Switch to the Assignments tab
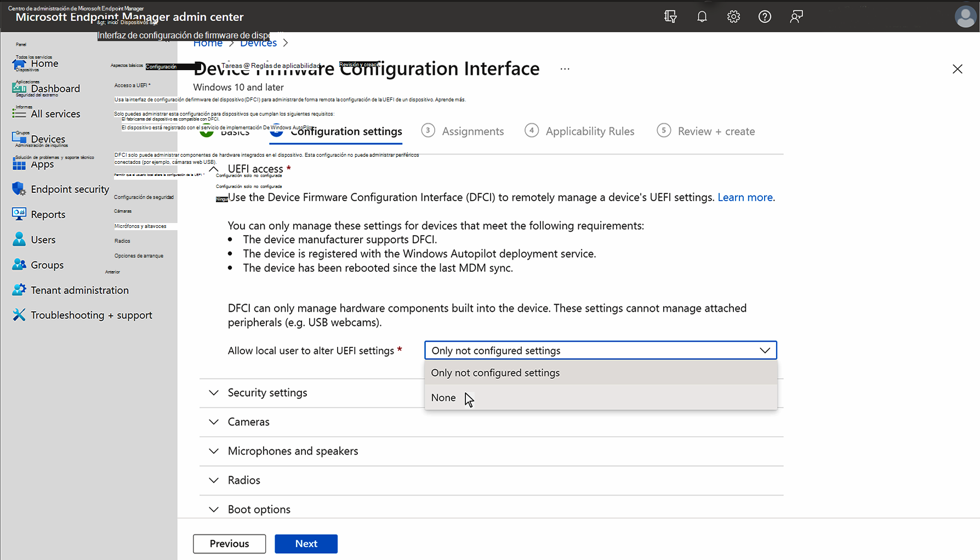 point(473,131)
